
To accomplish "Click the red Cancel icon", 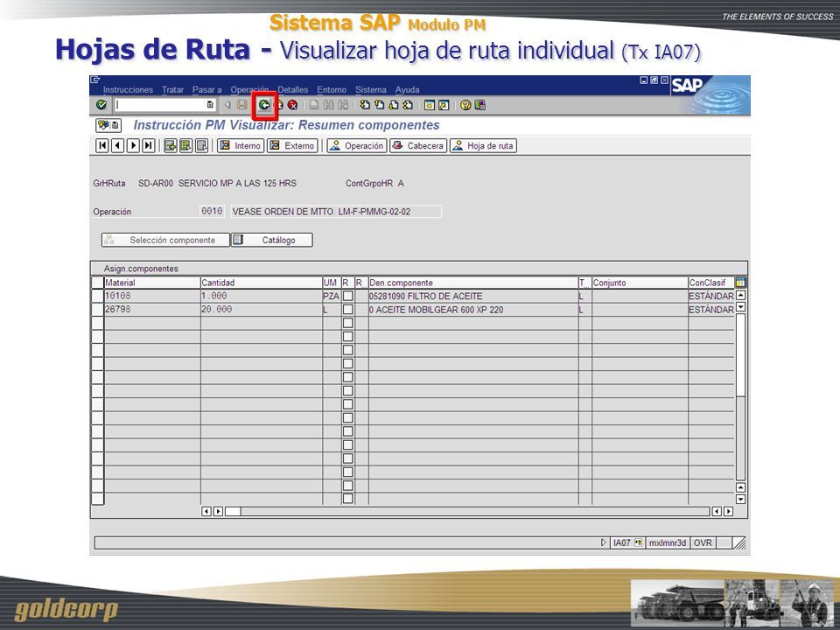I will coord(292,105).
